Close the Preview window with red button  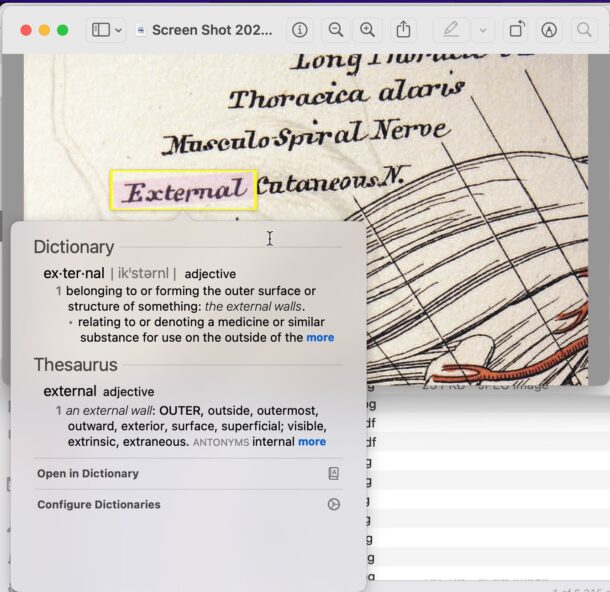click(26, 30)
